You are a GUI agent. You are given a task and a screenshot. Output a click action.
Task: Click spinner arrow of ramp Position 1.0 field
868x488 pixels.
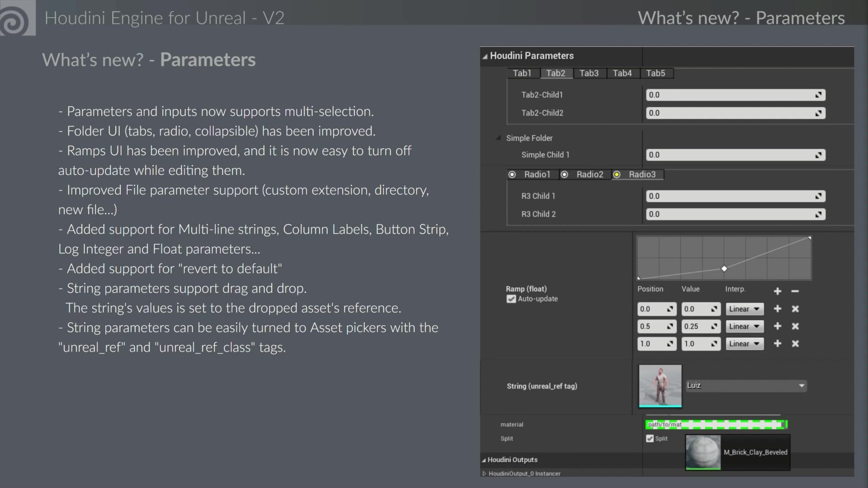(670, 344)
